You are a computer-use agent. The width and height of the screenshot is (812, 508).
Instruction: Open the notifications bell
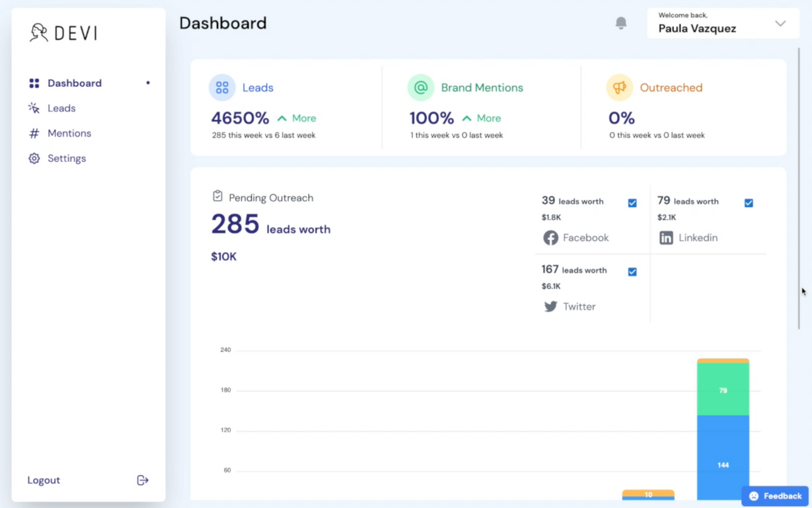click(621, 23)
